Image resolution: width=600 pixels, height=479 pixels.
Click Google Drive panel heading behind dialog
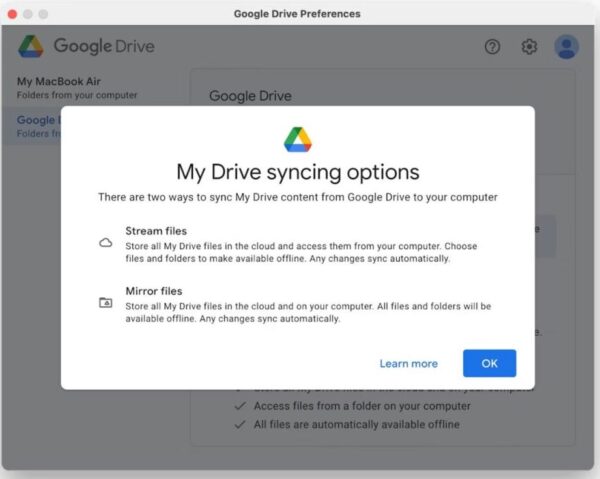tap(250, 96)
